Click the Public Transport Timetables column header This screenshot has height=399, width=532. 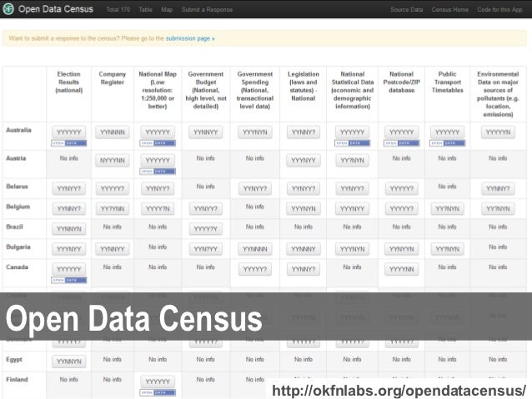[x=447, y=82]
